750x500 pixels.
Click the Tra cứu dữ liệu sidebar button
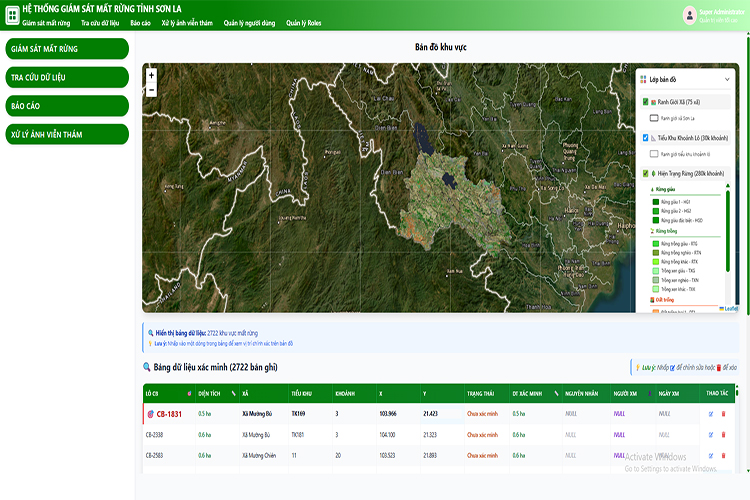click(x=65, y=77)
